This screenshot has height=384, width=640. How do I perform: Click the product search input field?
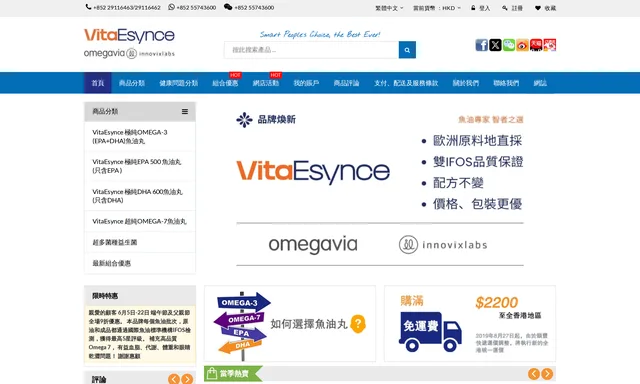click(311, 50)
